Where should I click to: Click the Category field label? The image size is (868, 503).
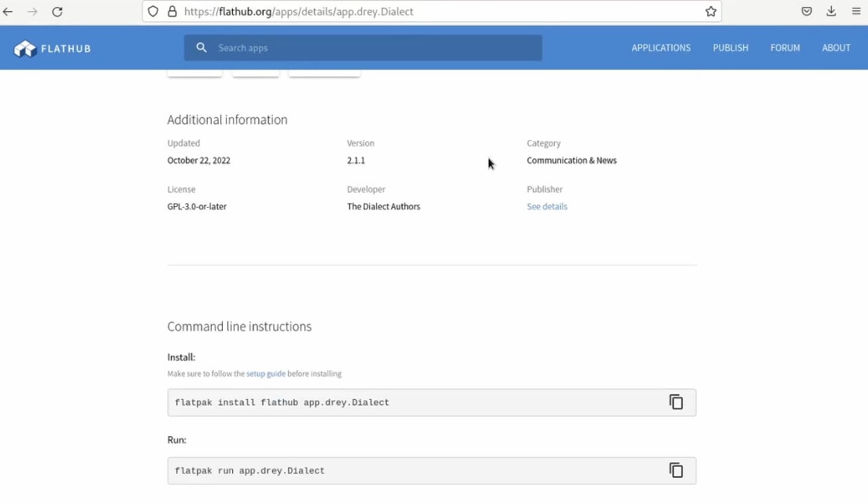point(544,143)
